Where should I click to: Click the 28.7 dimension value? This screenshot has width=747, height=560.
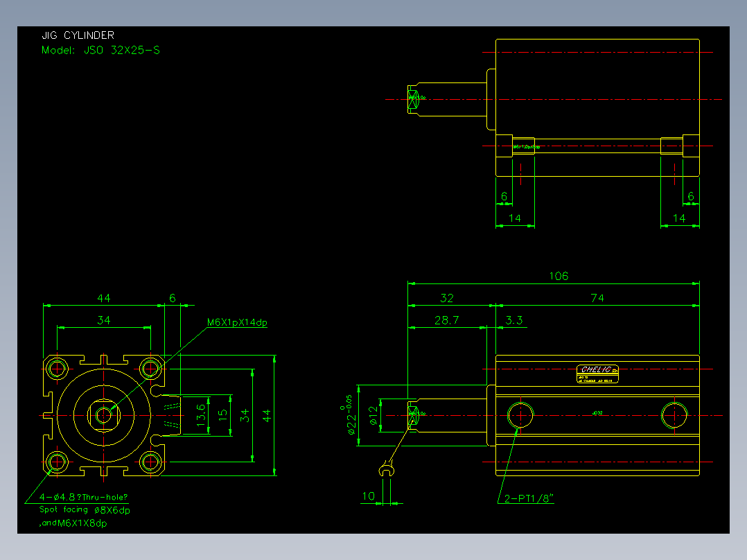pos(447,320)
